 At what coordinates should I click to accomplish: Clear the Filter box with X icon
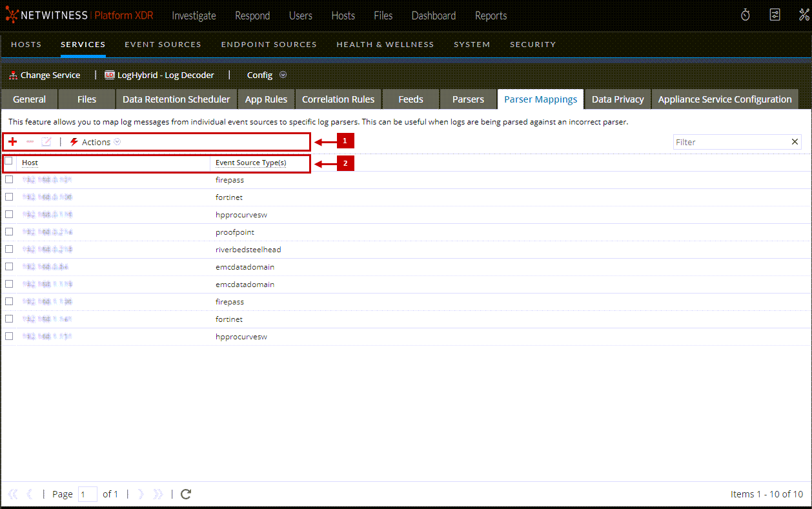[795, 142]
